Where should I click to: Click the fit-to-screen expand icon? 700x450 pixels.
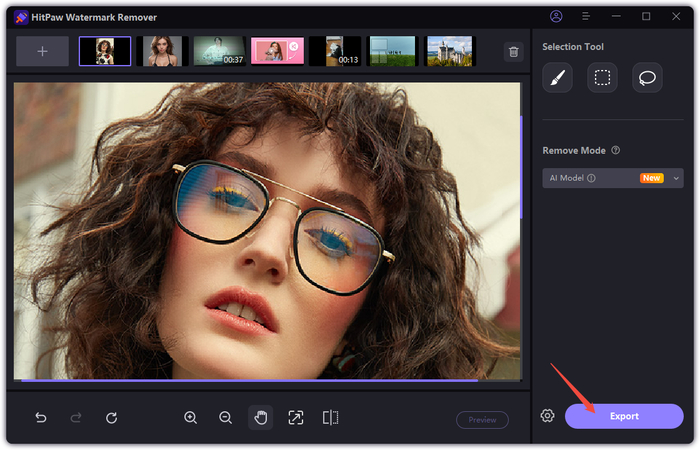(x=295, y=418)
